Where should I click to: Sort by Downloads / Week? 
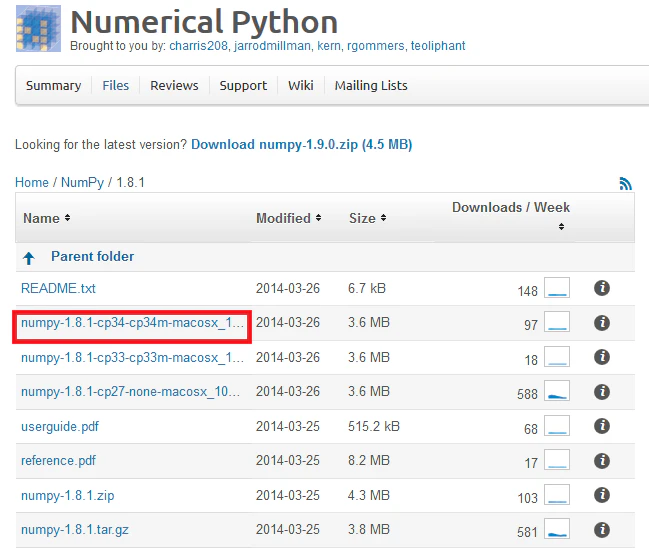tap(511, 214)
